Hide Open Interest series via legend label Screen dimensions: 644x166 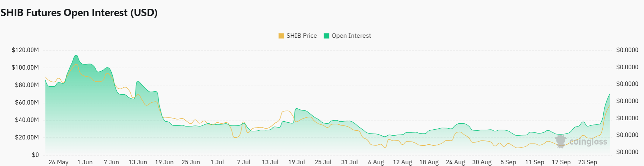tap(351, 36)
